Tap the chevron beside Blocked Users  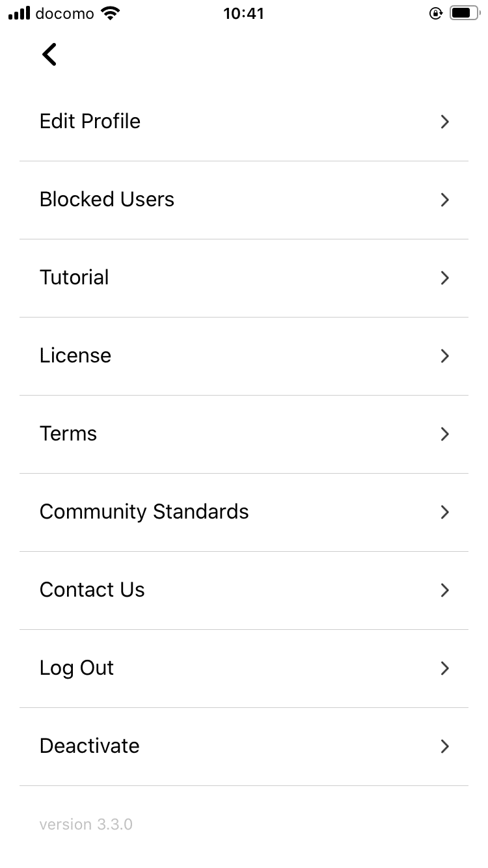[x=445, y=200]
